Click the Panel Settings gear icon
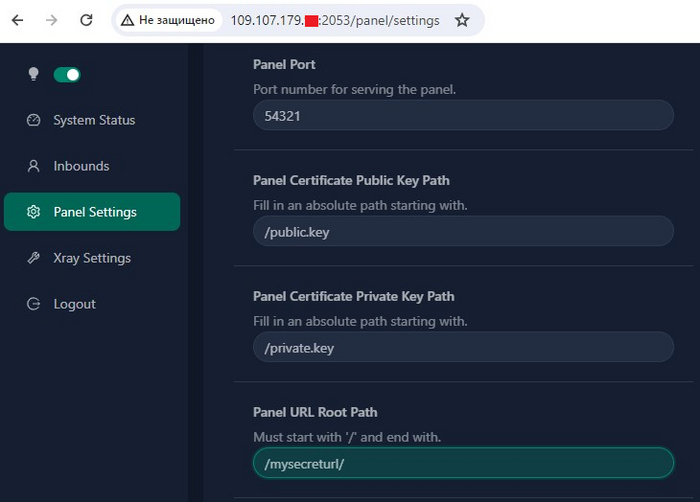 click(34, 212)
